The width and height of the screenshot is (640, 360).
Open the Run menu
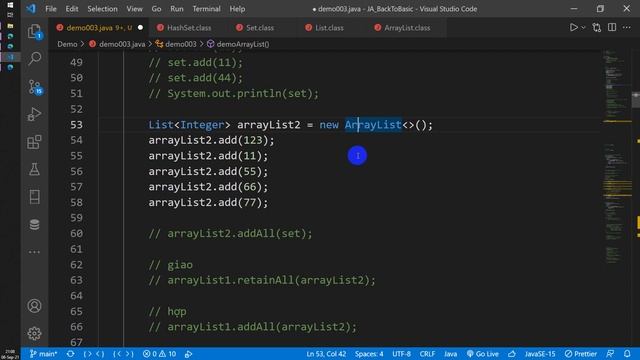click(x=177, y=9)
